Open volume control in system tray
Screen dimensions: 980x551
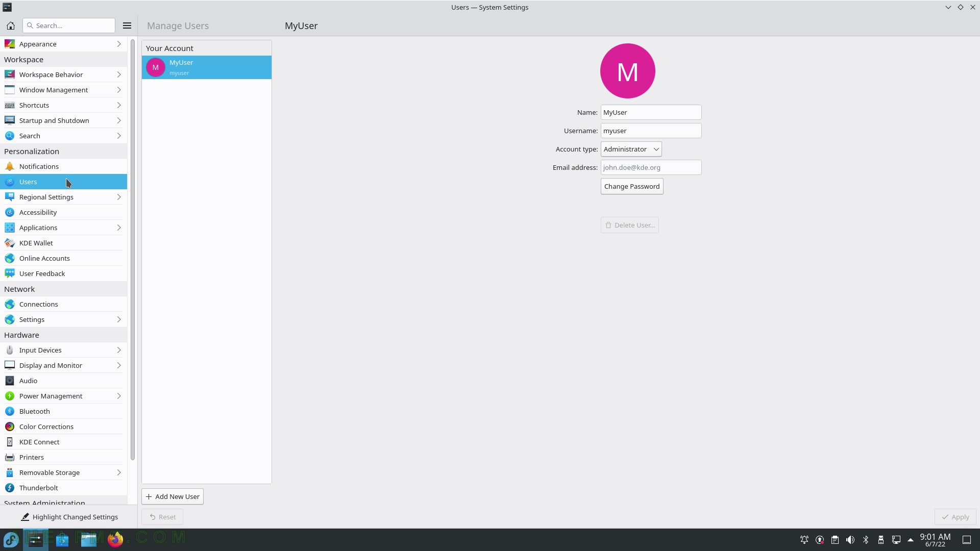[x=850, y=540]
